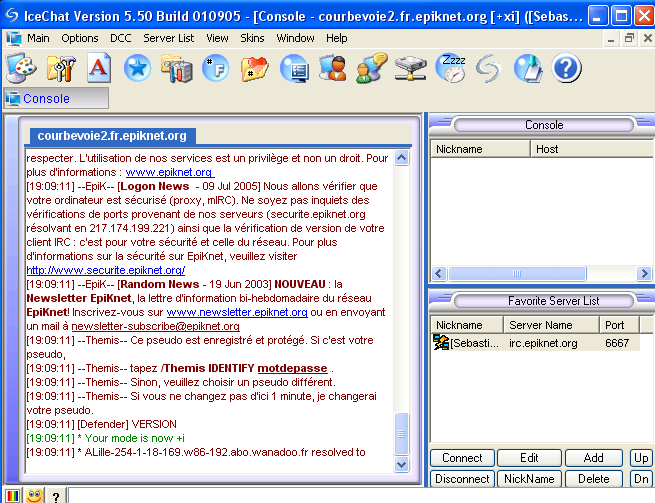Click newsletter-subscribe@epiknet.org email link
Image resolution: width=655 pixels, height=503 pixels.
click(155, 326)
